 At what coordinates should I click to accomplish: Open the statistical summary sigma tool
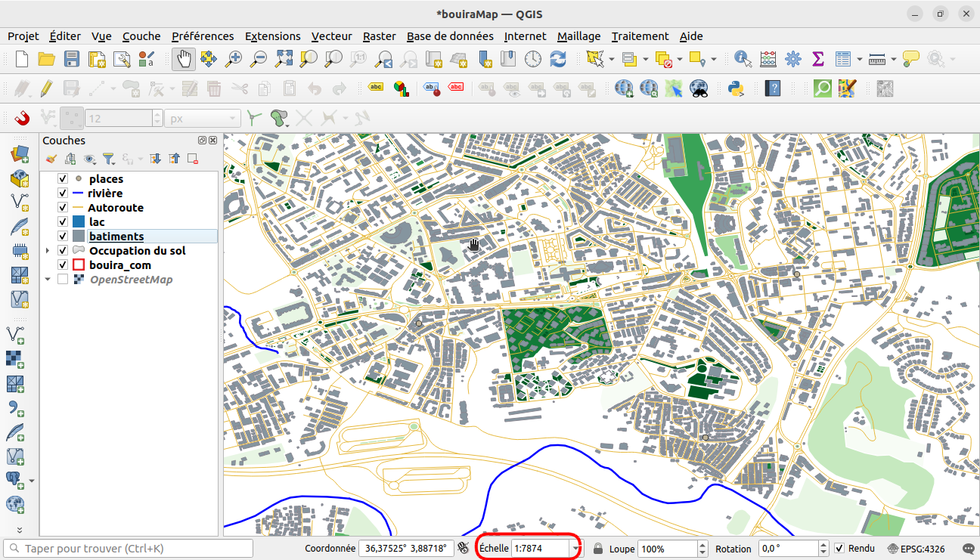click(x=817, y=59)
